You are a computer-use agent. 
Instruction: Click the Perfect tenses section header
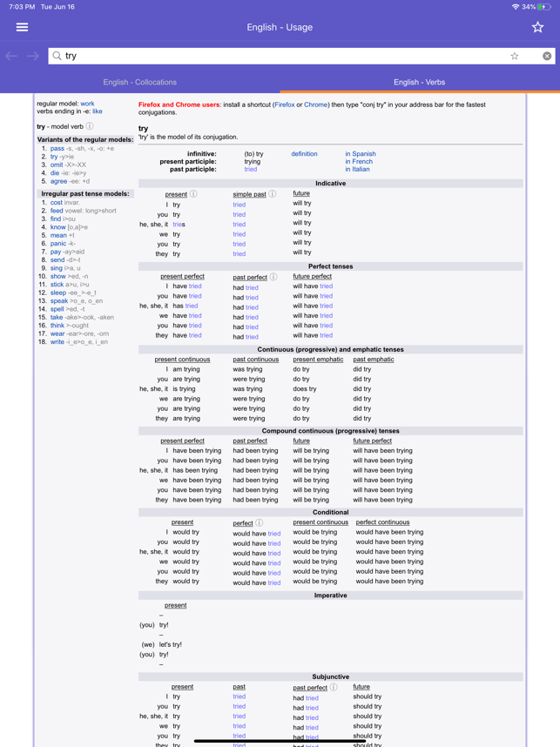330,266
